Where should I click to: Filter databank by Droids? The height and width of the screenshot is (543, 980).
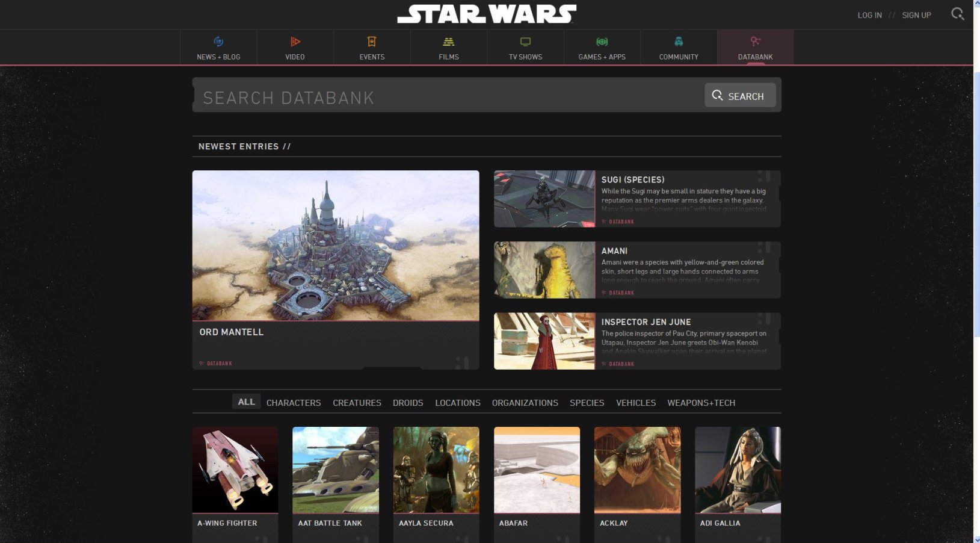pos(408,403)
